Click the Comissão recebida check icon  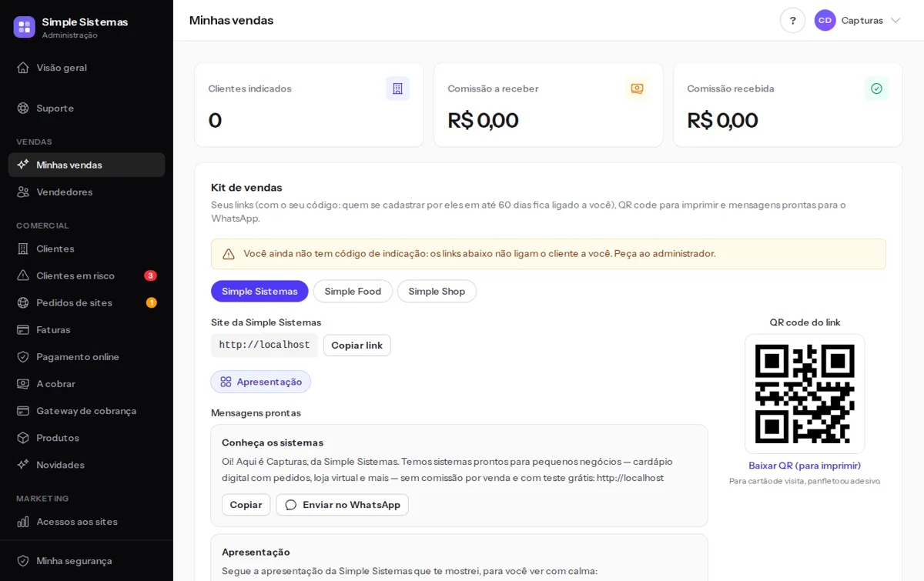pyautogui.click(x=876, y=88)
